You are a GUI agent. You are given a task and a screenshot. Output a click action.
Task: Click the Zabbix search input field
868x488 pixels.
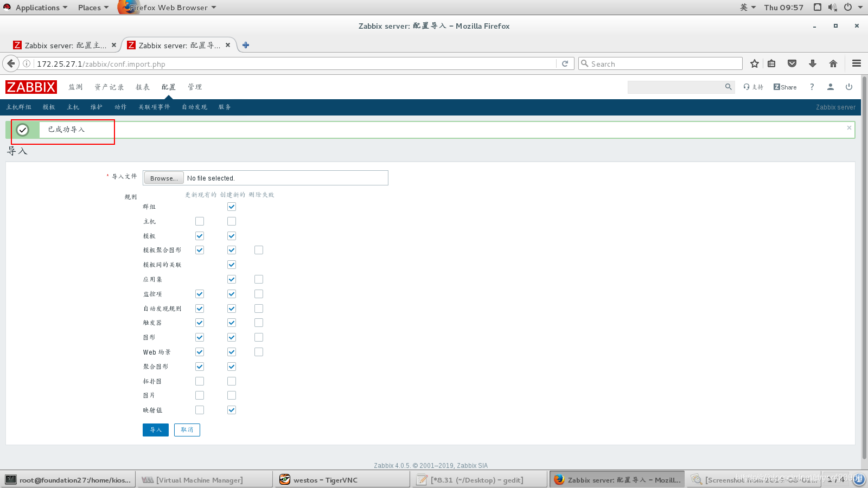coord(675,87)
